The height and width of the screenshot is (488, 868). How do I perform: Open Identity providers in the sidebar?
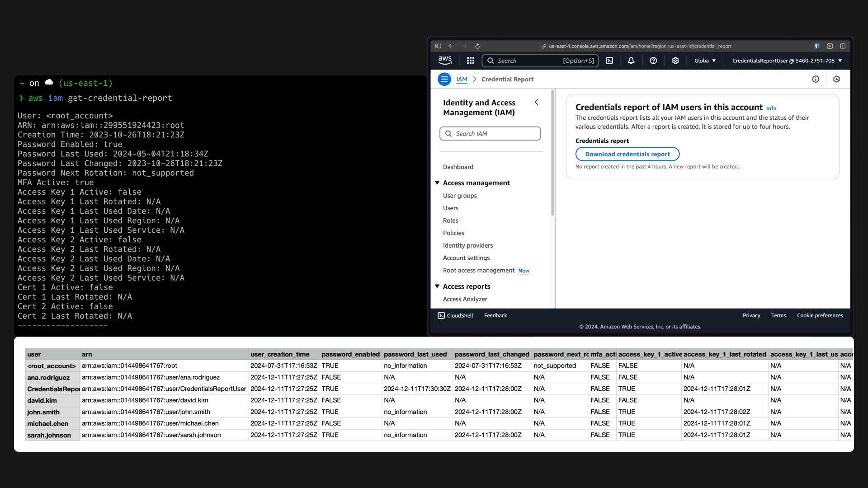468,245
